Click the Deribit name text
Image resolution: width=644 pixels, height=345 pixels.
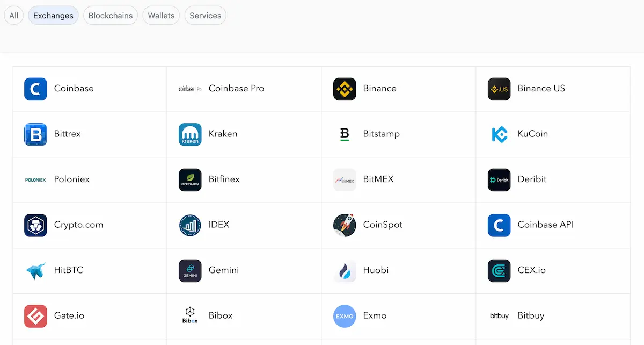click(x=532, y=179)
